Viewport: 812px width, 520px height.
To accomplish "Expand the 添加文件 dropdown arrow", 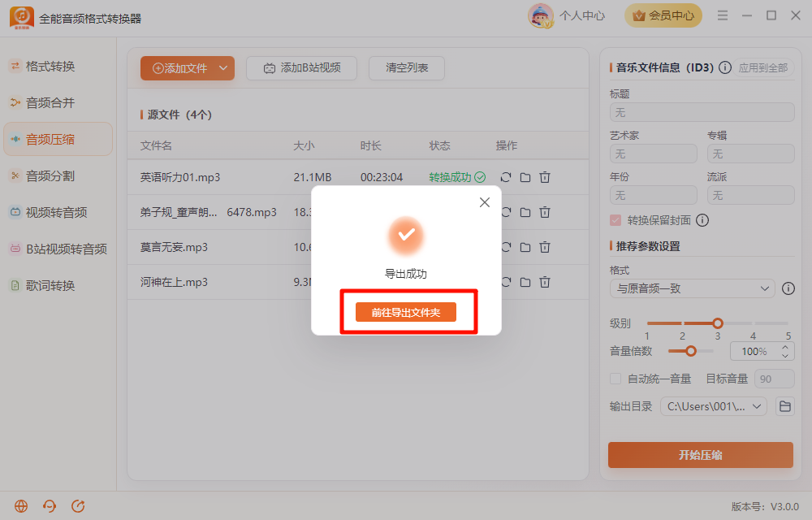I will point(223,68).
